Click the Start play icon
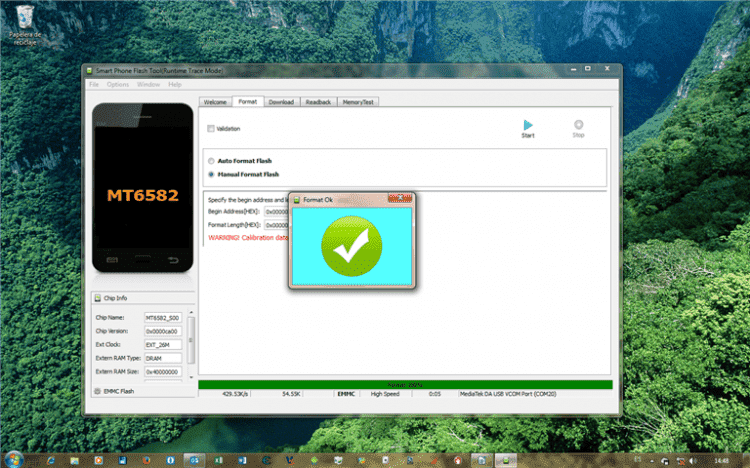The height and width of the screenshot is (468, 750). 528,125
